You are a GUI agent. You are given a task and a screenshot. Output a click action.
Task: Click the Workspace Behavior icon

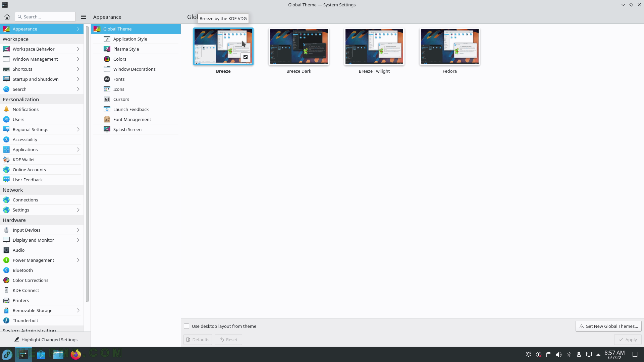6,49
